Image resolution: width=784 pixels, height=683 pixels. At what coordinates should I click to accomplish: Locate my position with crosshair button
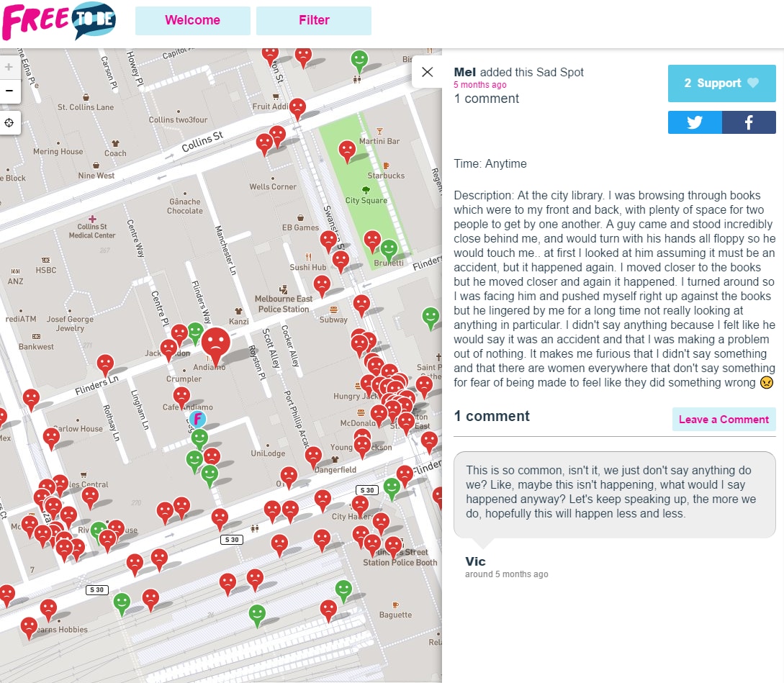point(9,123)
